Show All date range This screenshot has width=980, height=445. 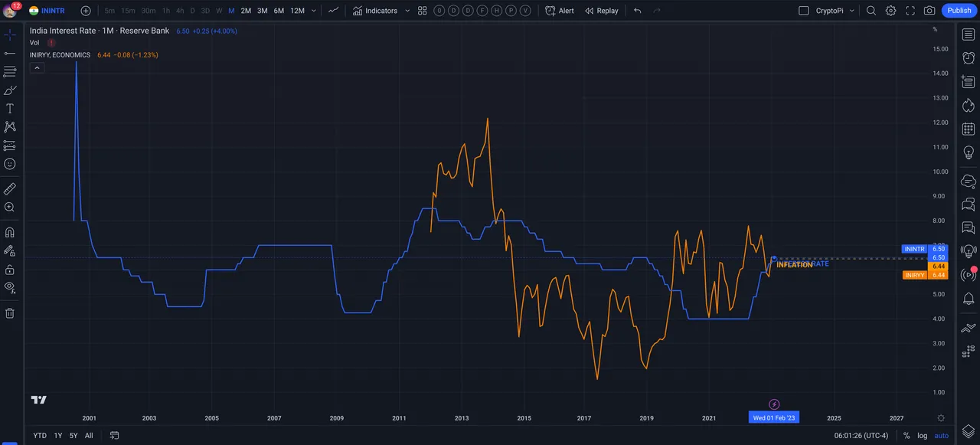pyautogui.click(x=89, y=436)
